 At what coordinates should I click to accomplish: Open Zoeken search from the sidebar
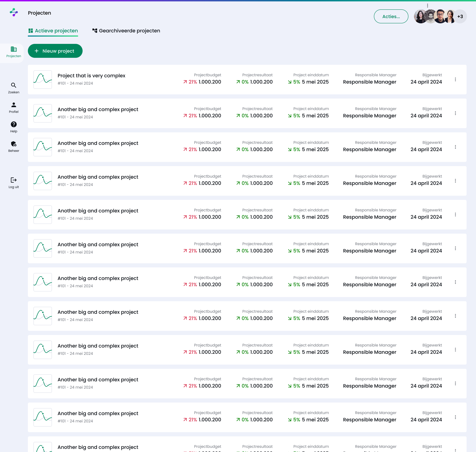click(x=14, y=88)
